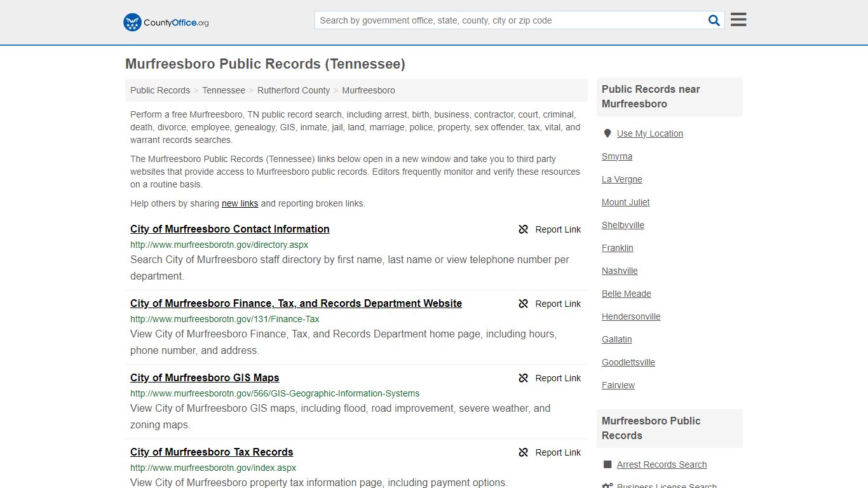Image resolution: width=868 pixels, height=488 pixels.
Task: Report link for Finance, Tax entry
Action: pyautogui.click(x=558, y=304)
